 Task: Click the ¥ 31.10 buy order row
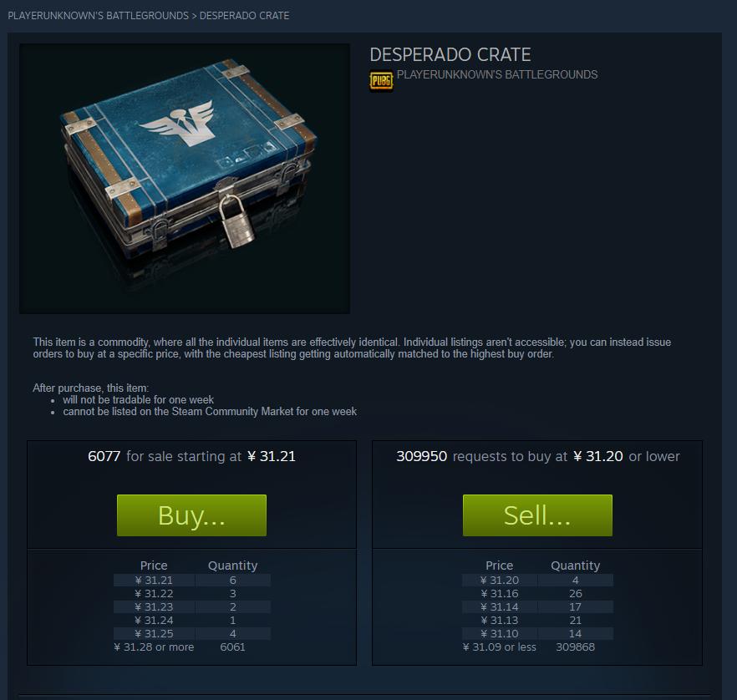point(538,633)
